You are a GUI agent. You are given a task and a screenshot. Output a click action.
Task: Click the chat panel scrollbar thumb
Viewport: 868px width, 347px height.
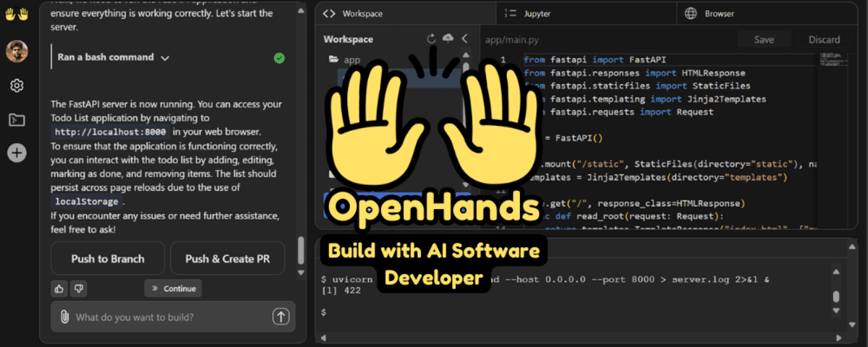[x=301, y=253]
